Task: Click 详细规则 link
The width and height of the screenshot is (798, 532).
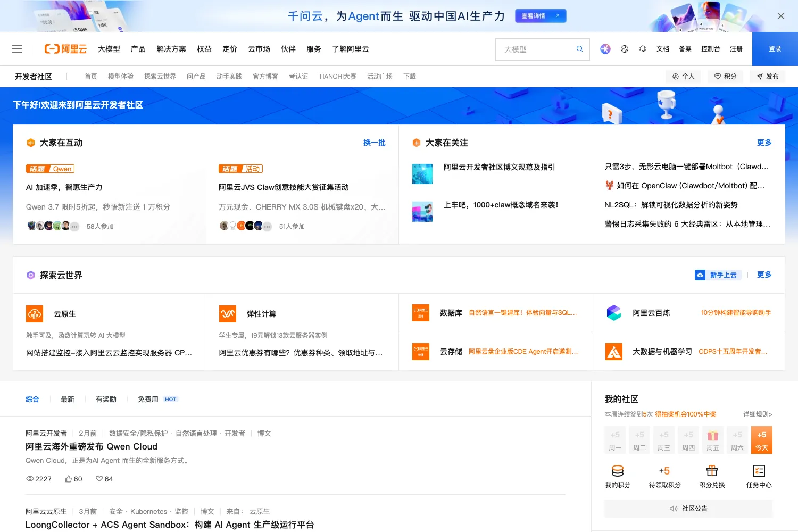Action: (758, 414)
